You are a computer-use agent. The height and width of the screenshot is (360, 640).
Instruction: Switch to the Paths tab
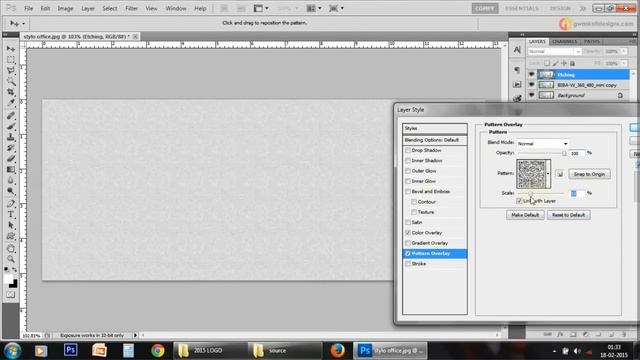pyautogui.click(x=591, y=42)
